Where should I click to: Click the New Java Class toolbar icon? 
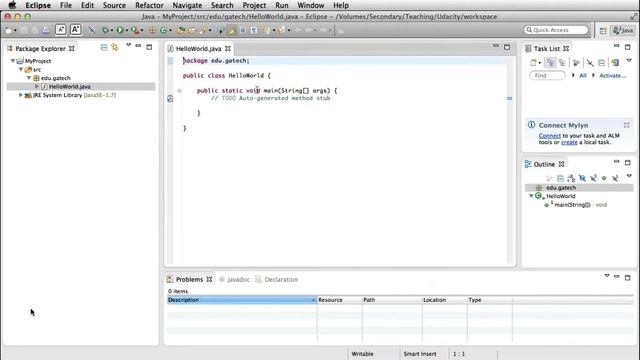(x=164, y=30)
